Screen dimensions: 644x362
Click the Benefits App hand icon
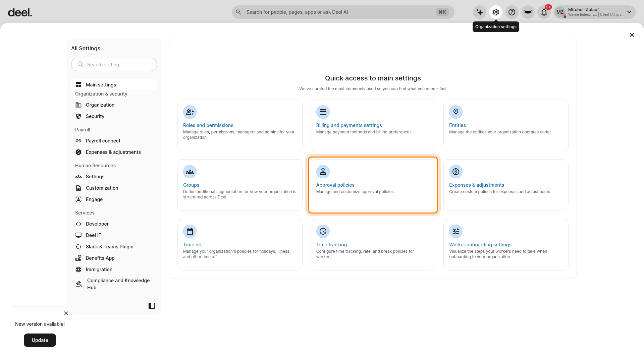coord(78,258)
